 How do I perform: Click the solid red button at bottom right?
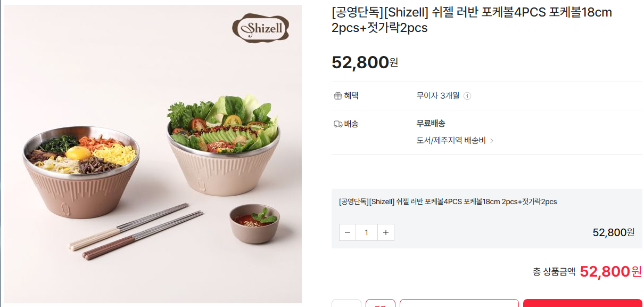click(x=582, y=303)
